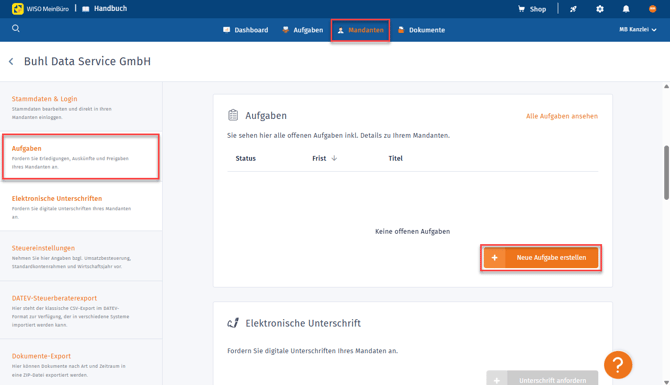
Task: Click the Keine offenen Aufgaben message
Action: point(412,231)
